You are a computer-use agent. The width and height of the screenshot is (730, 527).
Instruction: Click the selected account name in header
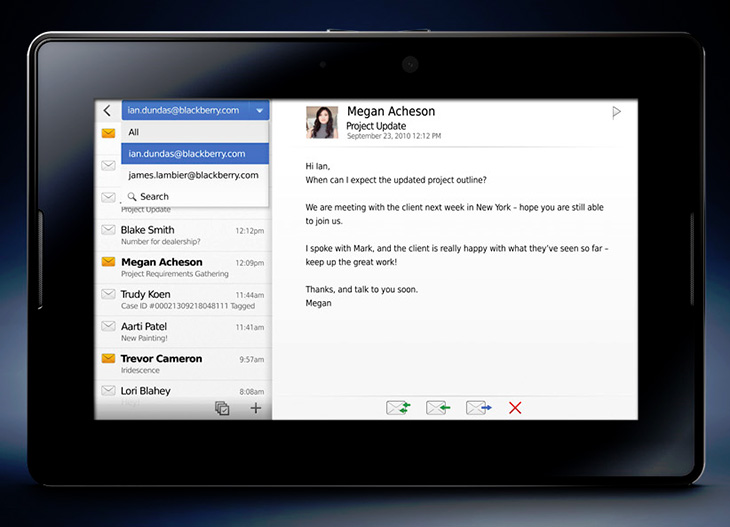coord(183,110)
